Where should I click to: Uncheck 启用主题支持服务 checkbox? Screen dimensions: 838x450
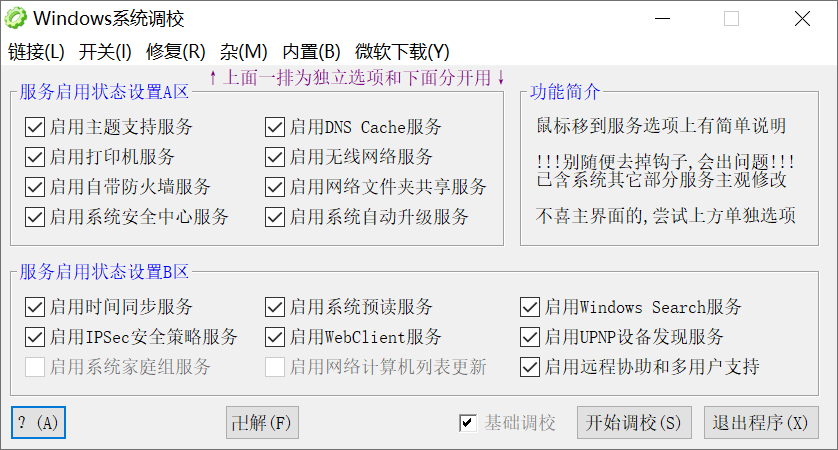pyautogui.click(x=35, y=127)
